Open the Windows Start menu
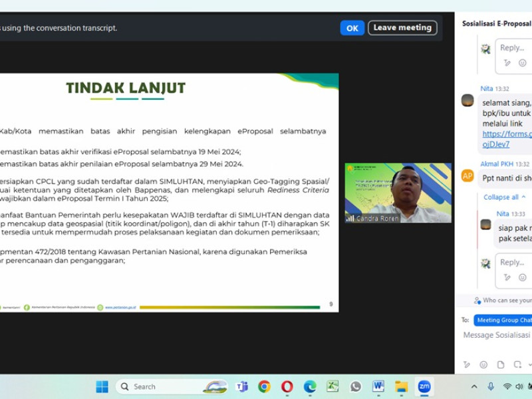This screenshot has width=532, height=399. (102, 386)
